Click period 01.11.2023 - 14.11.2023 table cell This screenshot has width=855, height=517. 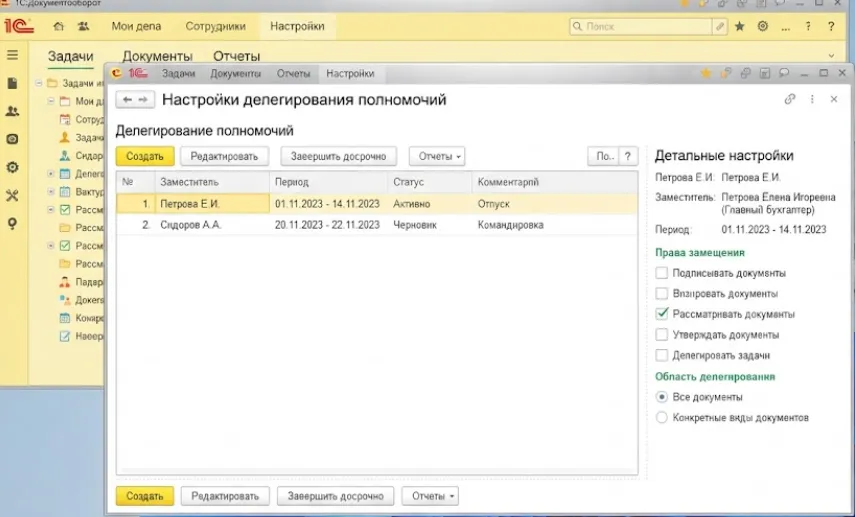tap(329, 204)
